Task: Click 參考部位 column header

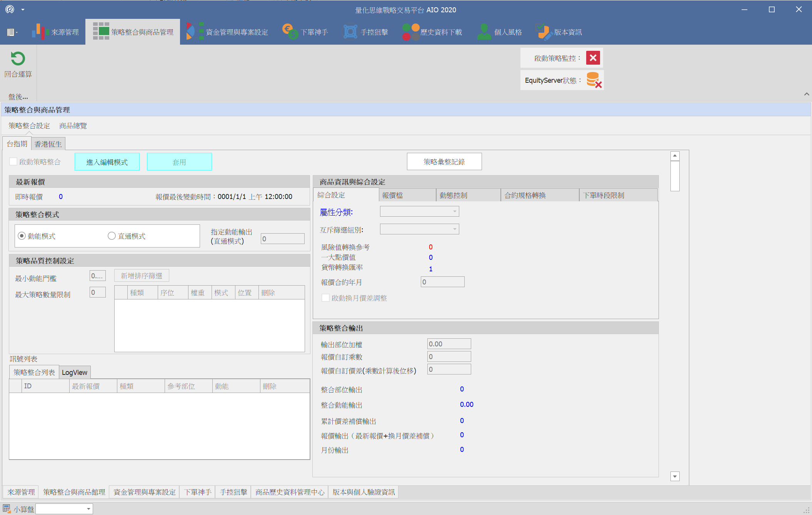Action: (x=188, y=386)
